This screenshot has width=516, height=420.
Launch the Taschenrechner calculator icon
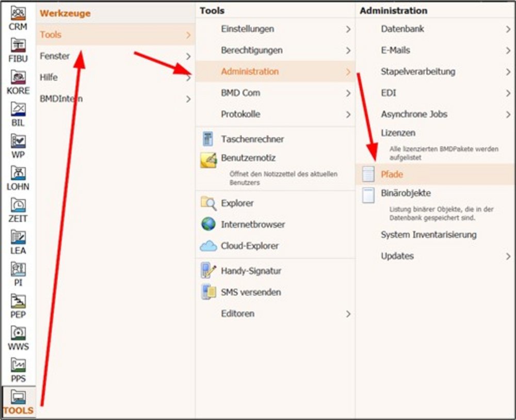coord(208,139)
